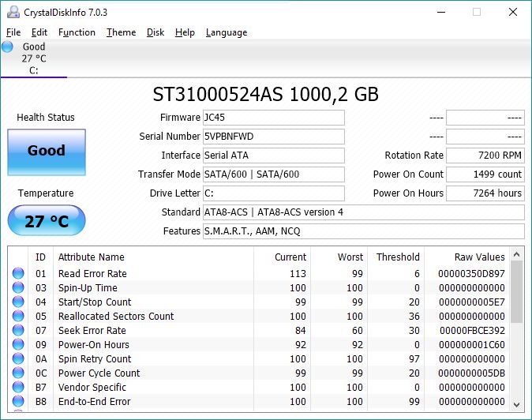Click the status orb for Seek Error Rate
532x420 pixels.
18,331
